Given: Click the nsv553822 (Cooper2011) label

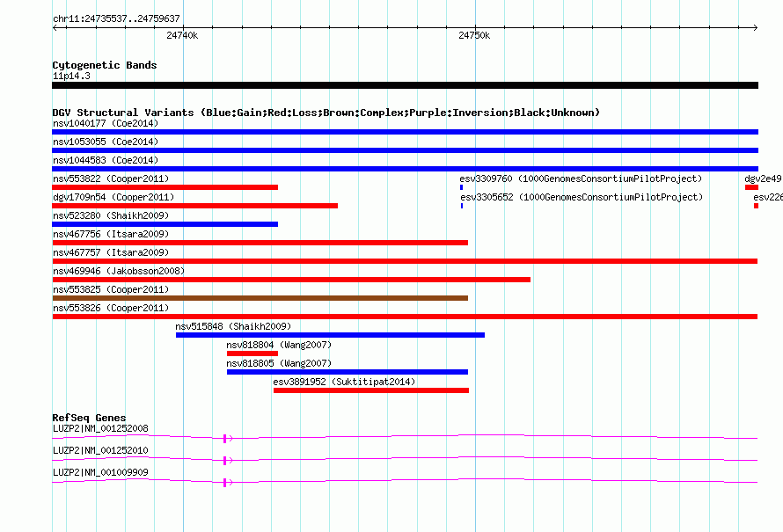Looking at the screenshot, I should pos(111,179).
